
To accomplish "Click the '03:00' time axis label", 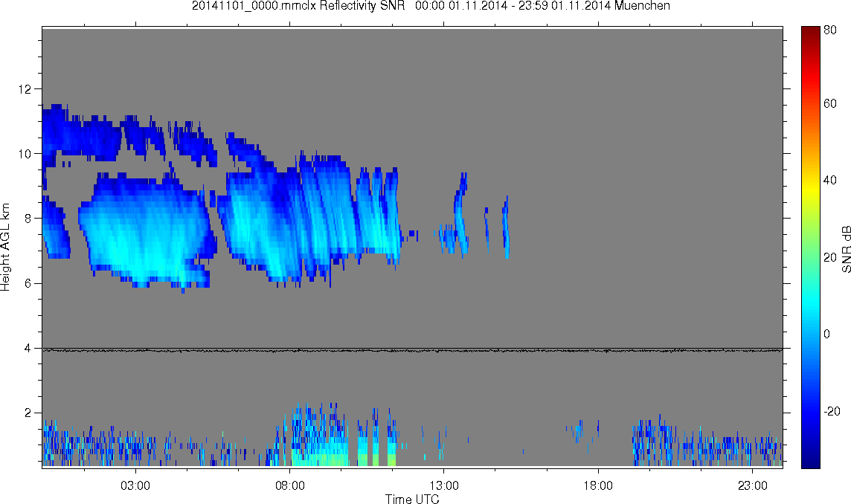I will (x=135, y=485).
